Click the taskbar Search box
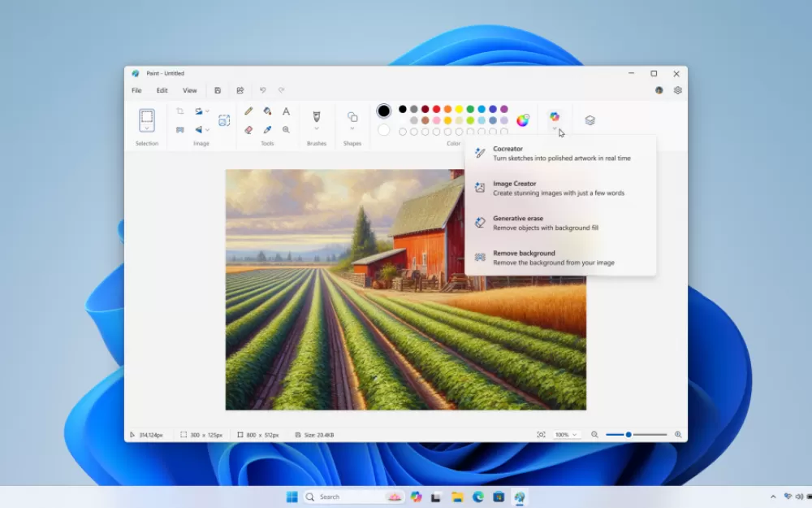The width and height of the screenshot is (812, 508). 354,497
